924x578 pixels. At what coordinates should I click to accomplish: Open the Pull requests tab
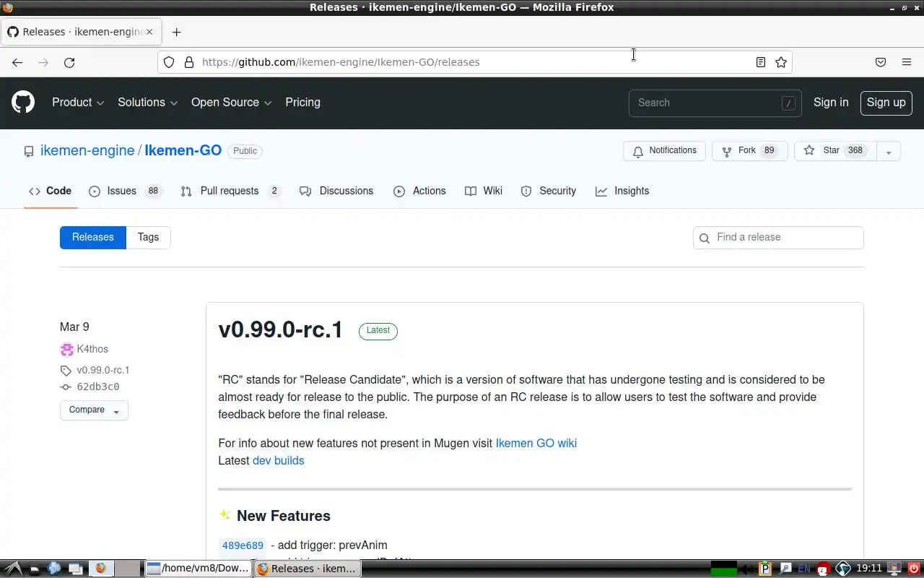[x=231, y=191]
